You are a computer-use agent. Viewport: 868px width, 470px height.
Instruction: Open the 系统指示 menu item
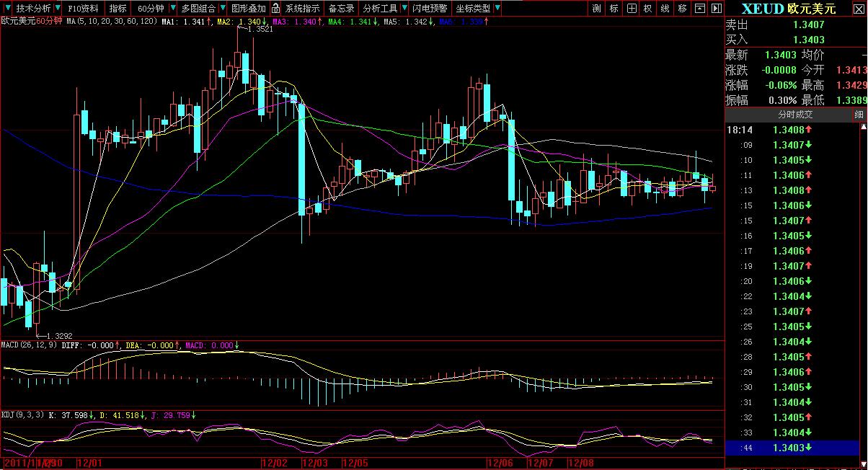[303, 9]
